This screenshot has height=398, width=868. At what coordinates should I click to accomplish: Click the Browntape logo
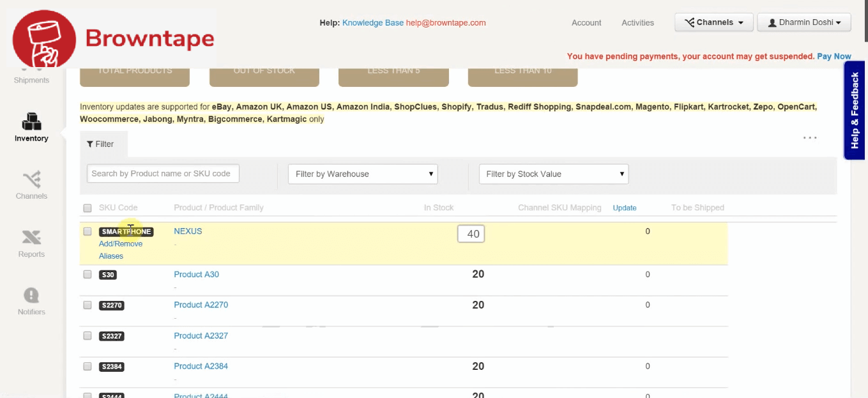[114, 38]
